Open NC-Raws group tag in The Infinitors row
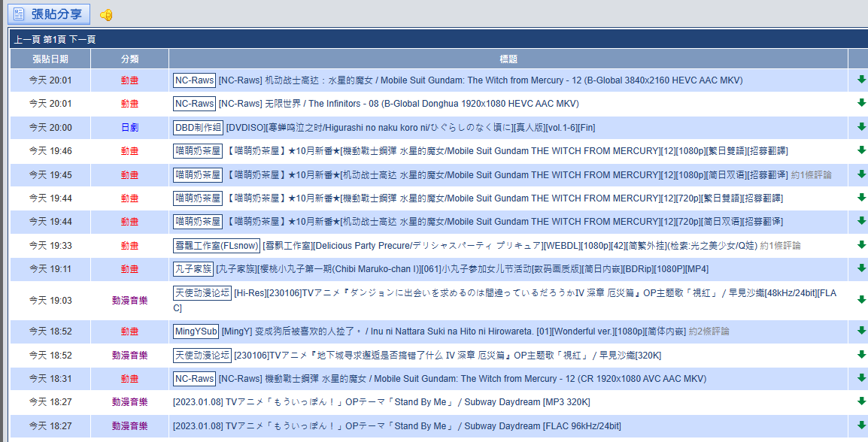 coord(194,104)
